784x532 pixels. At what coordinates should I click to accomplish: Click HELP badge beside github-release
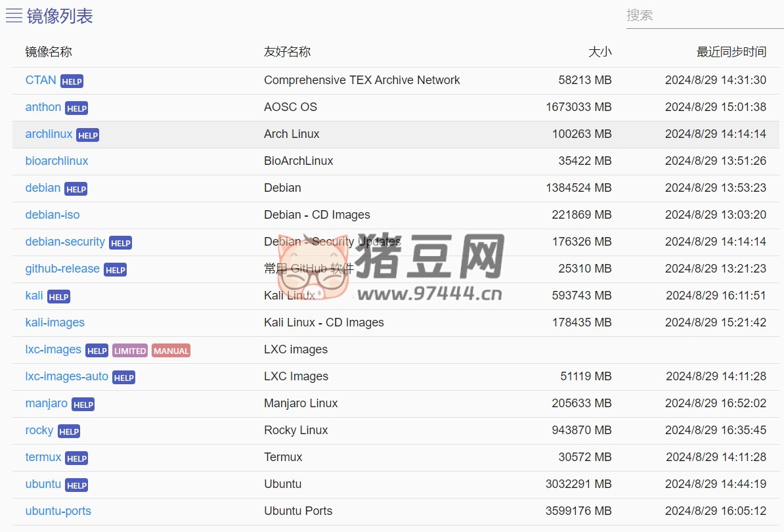click(115, 271)
